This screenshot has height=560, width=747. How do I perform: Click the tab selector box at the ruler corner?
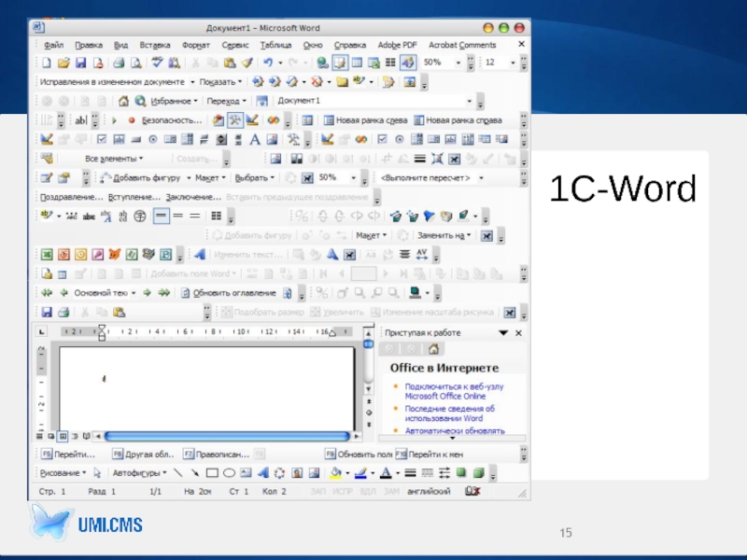coord(42,331)
